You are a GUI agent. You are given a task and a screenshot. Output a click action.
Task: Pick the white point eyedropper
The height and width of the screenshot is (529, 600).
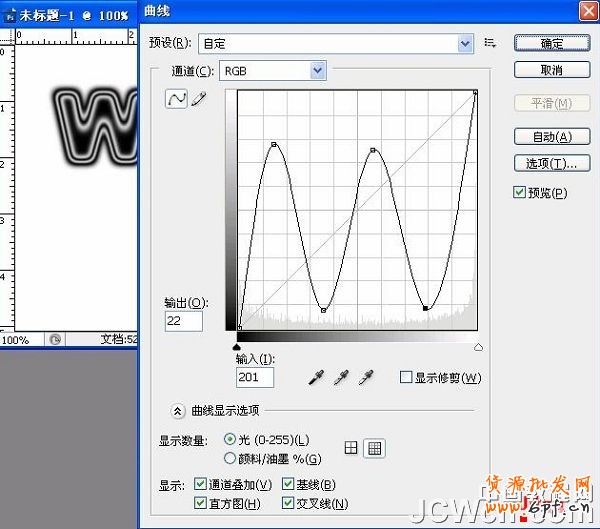point(367,377)
